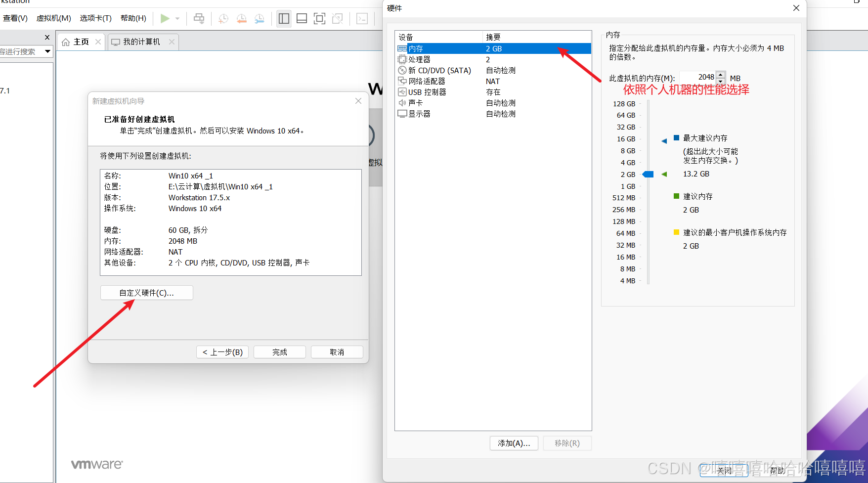Viewport: 868px width, 483px height.
Task: Select the 网络适配器 device row
Action: (494, 81)
